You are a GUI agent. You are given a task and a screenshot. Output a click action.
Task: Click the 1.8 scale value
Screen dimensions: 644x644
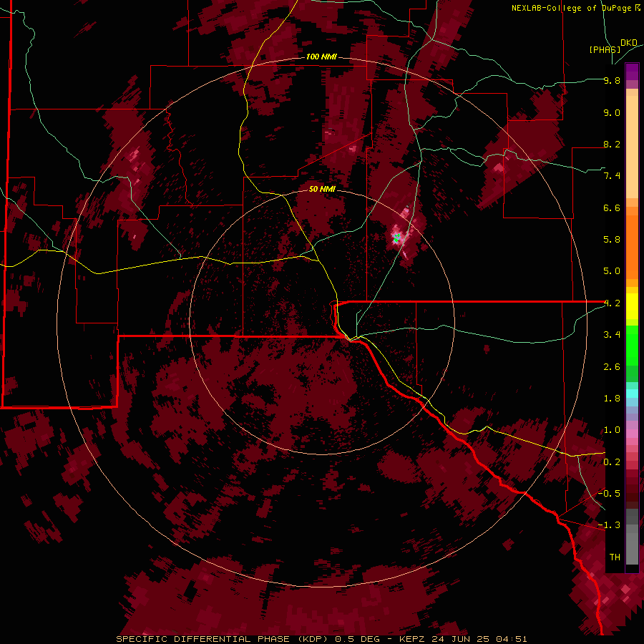(x=612, y=399)
